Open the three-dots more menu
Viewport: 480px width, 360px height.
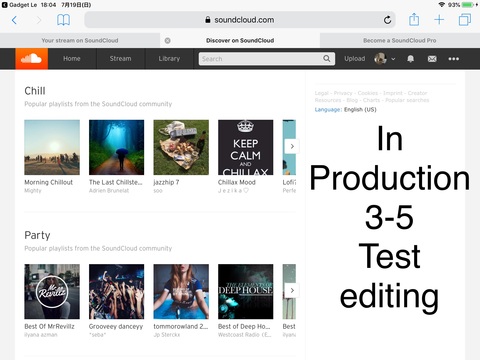click(x=453, y=59)
